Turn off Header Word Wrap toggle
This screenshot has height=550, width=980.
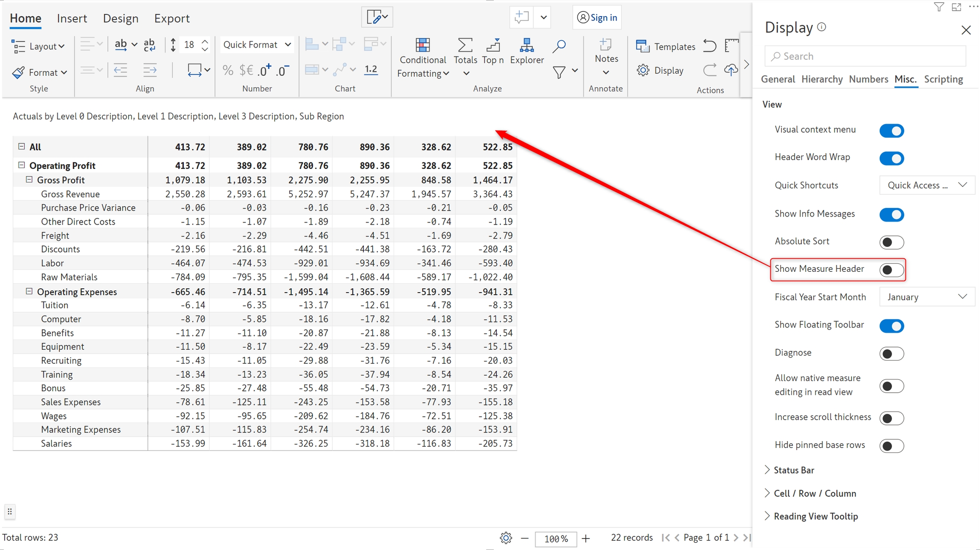[x=891, y=158]
